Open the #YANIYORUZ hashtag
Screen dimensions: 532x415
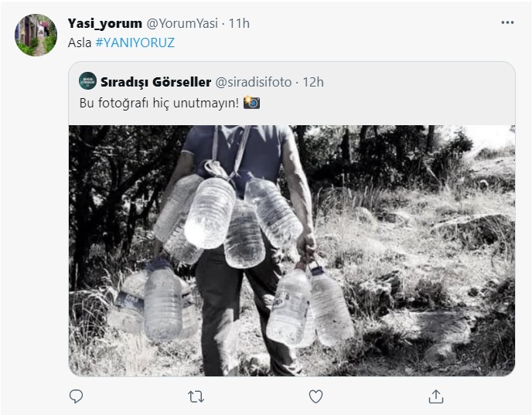(135, 43)
